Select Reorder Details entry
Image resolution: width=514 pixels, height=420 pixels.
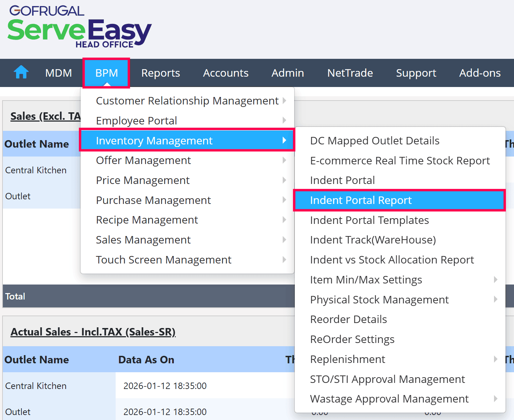click(400, 319)
